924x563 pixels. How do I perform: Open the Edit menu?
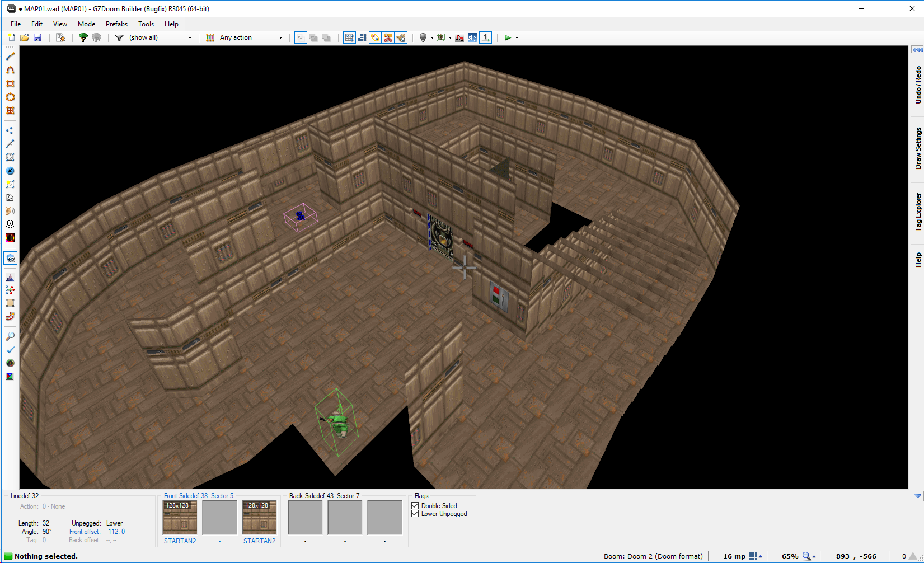tap(37, 24)
